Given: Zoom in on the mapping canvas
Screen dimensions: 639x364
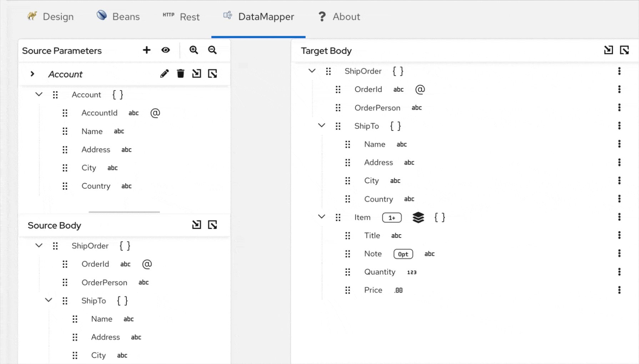Looking at the screenshot, I should pos(194,50).
